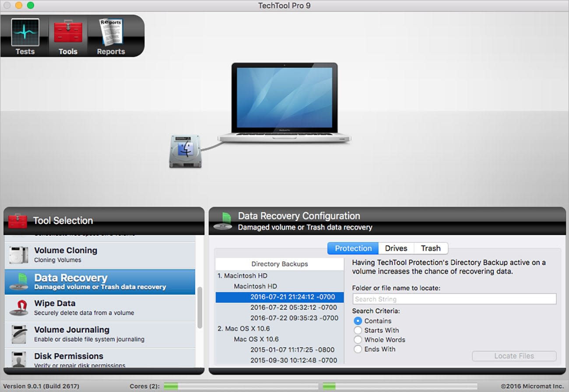This screenshot has width=569, height=392.
Task: Minimize the window with yellow button
Action: pos(19,6)
